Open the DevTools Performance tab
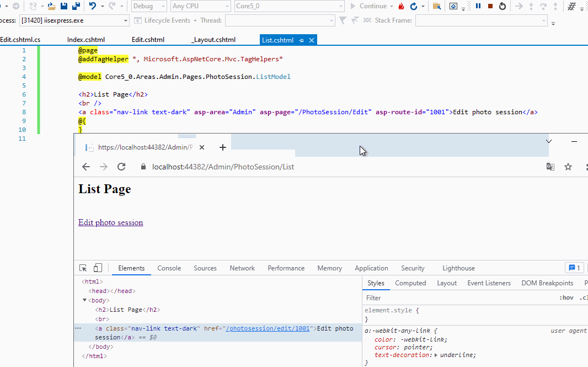The width and height of the screenshot is (588, 367). [286, 268]
